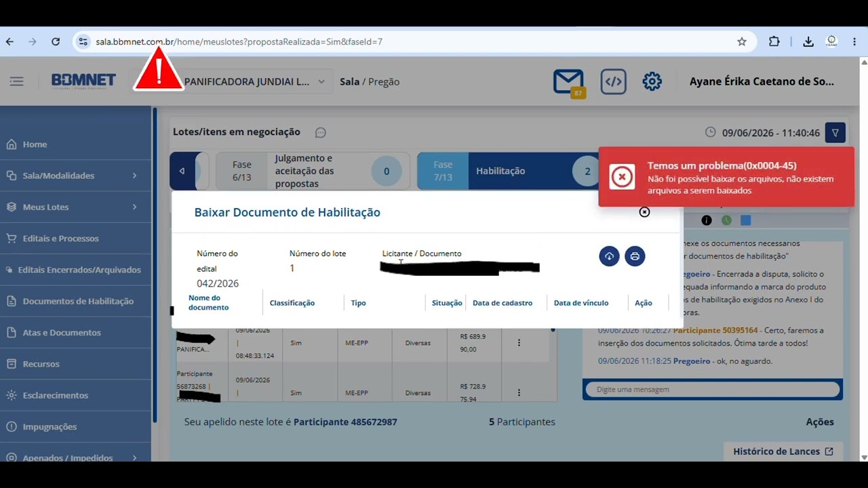868x488 pixels.
Task: Click the Sala breadcrumb link
Action: 350,81
